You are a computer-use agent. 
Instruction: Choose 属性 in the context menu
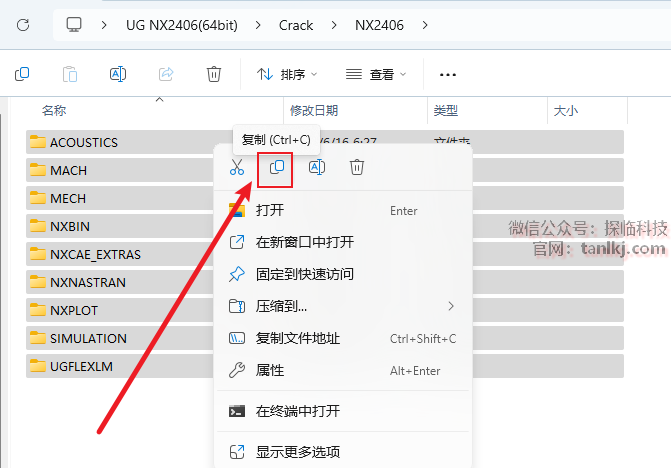343,370
